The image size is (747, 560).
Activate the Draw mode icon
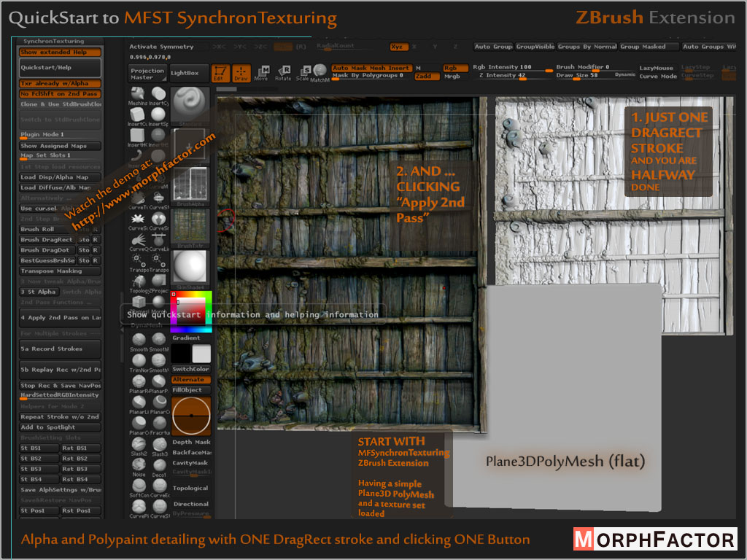pos(241,73)
